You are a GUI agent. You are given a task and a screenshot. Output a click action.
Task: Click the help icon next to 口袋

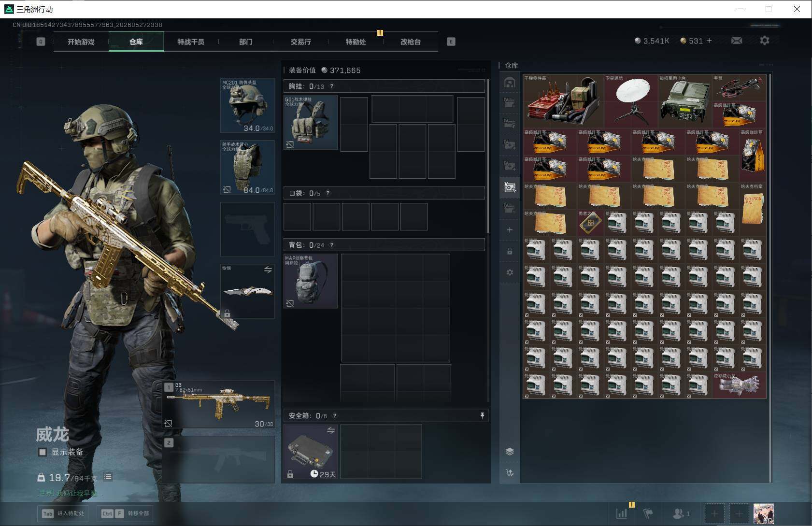pos(328,193)
